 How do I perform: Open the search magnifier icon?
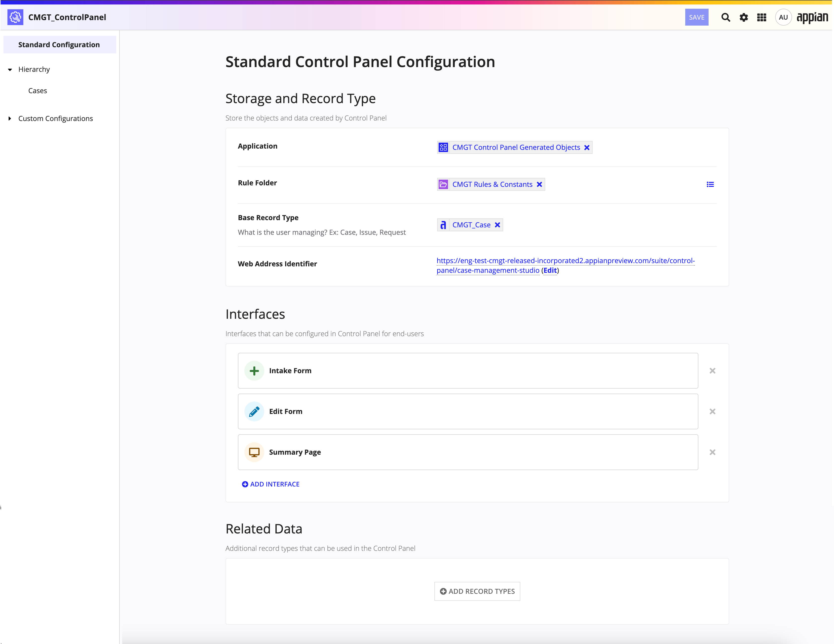(x=725, y=17)
